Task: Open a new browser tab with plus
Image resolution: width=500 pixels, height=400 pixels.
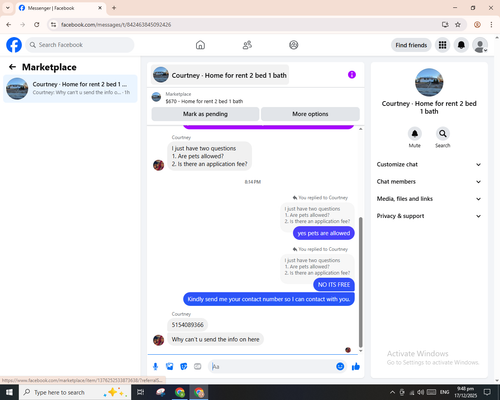Action: coord(114,8)
